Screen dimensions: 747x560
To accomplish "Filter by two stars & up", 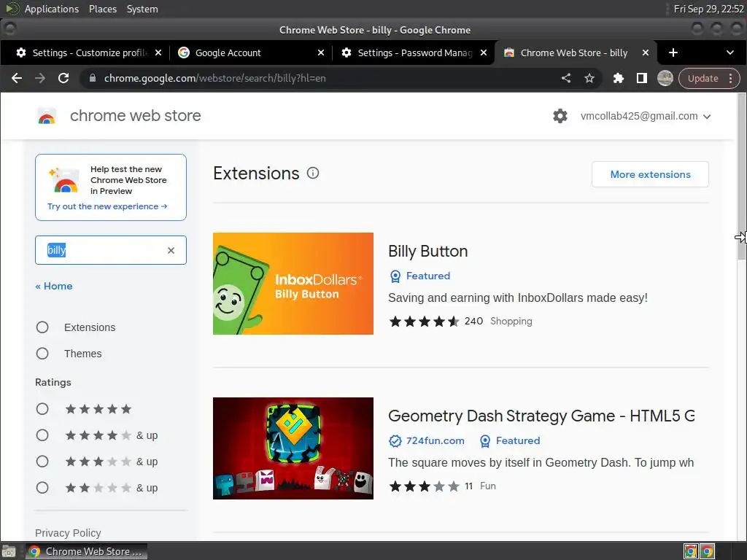I will 42,488.
